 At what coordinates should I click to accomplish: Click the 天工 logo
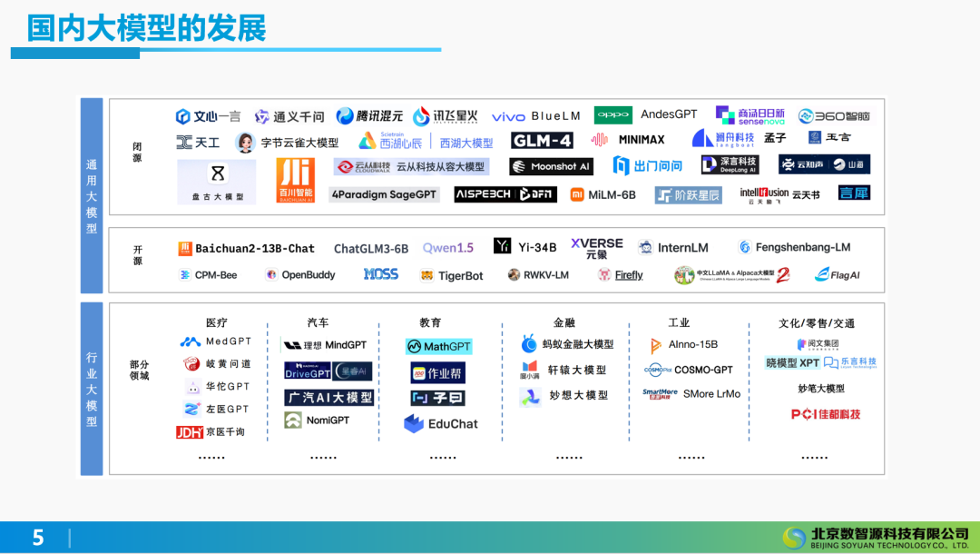click(x=198, y=143)
